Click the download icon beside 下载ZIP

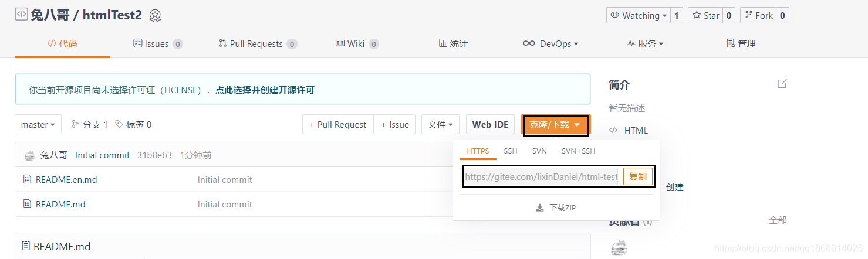click(x=540, y=207)
